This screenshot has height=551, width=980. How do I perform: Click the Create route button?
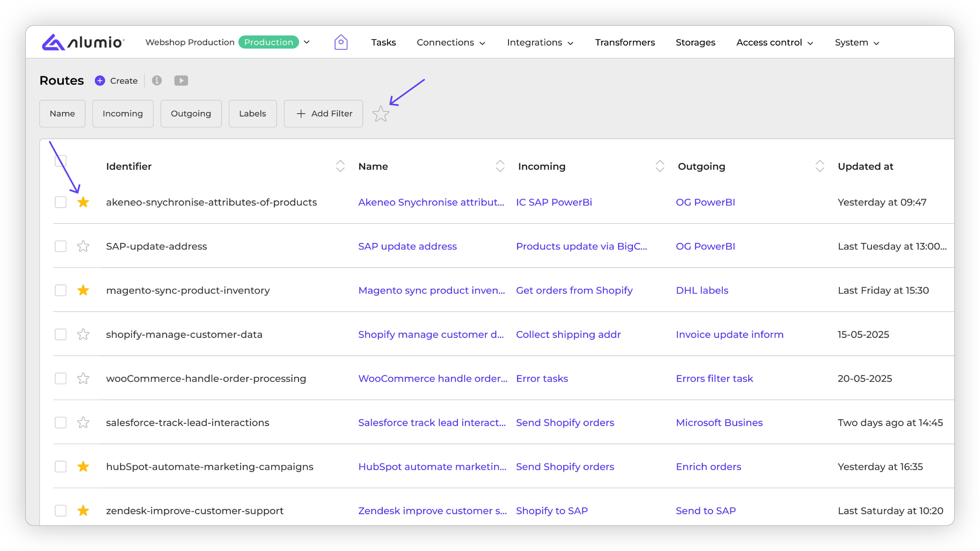116,81
